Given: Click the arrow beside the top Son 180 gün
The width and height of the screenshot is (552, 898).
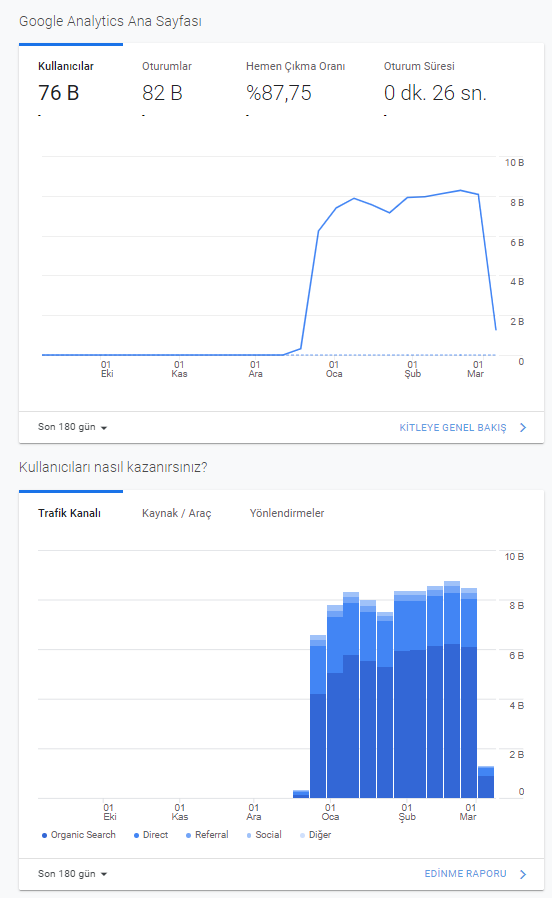Looking at the screenshot, I should [104, 428].
